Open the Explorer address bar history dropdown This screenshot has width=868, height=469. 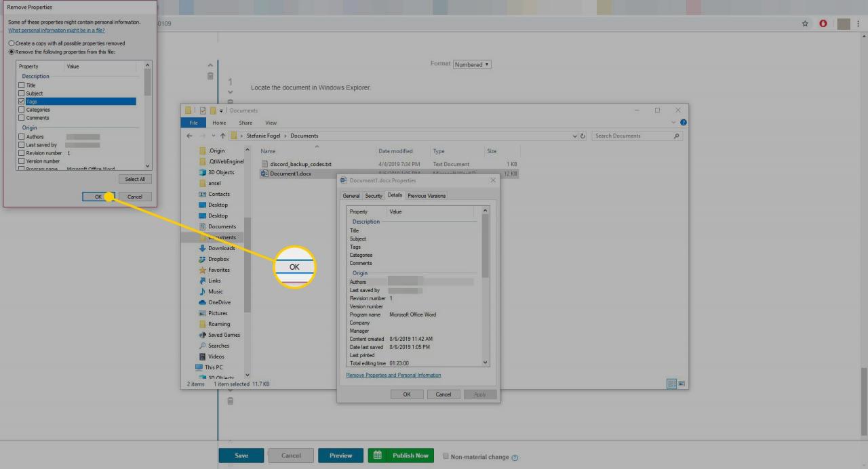[x=575, y=136]
